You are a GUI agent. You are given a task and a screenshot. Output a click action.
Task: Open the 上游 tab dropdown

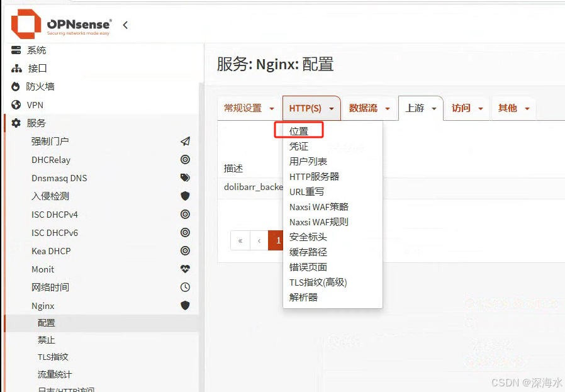[421, 108]
